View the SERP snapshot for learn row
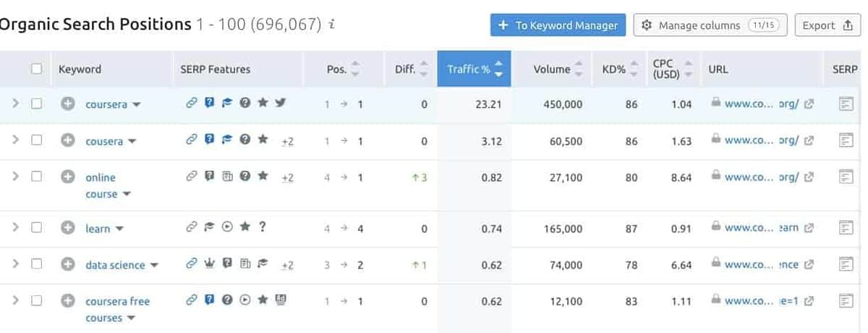This screenshot has width=868, height=333. 846,228
